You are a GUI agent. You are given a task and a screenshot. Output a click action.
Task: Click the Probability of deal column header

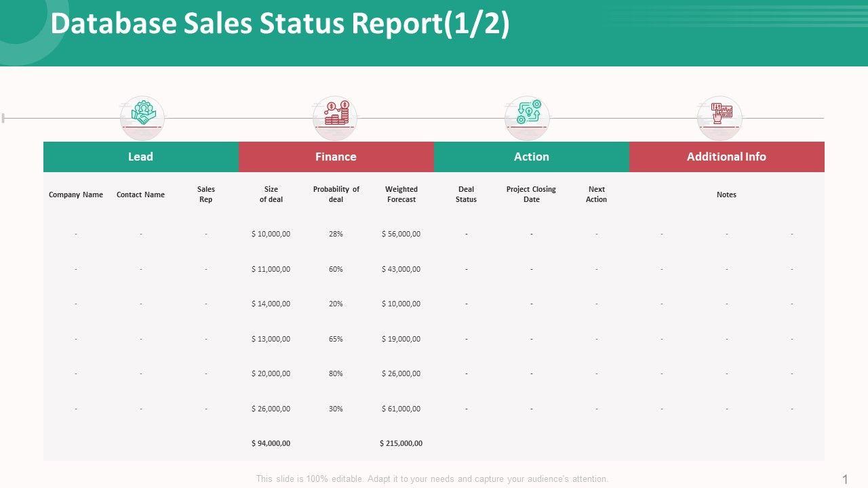(336, 195)
